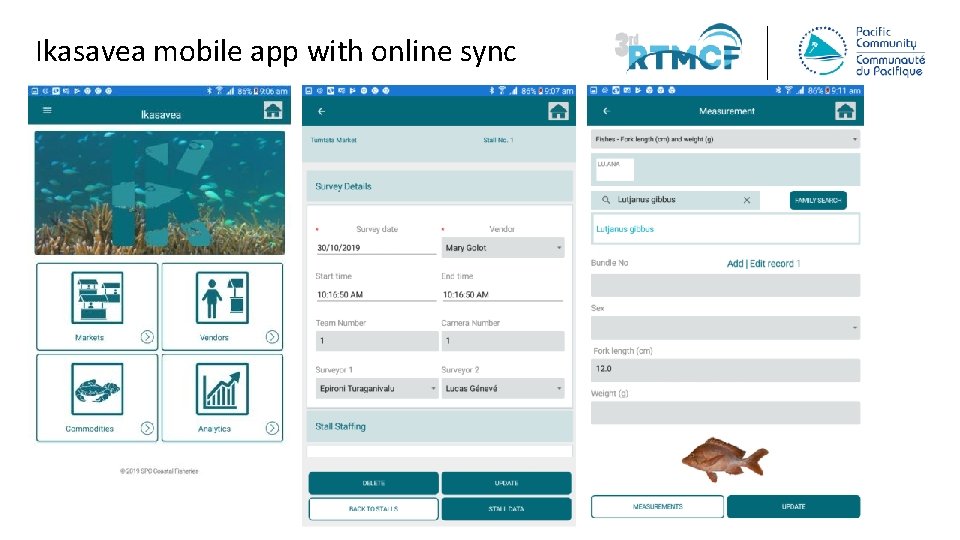This screenshot has width=960, height=540.
Task: Click the Start time field
Action: coord(376,294)
